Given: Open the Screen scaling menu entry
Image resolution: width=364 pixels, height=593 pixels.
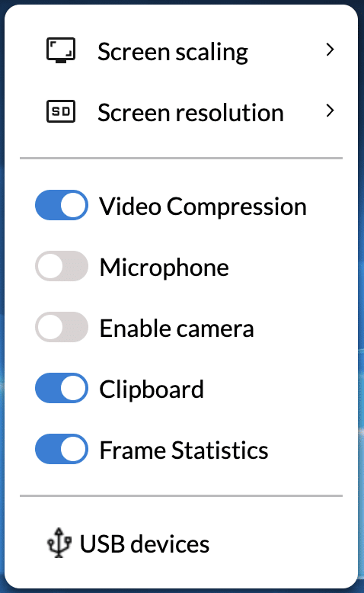Looking at the screenshot, I should 181,50.
